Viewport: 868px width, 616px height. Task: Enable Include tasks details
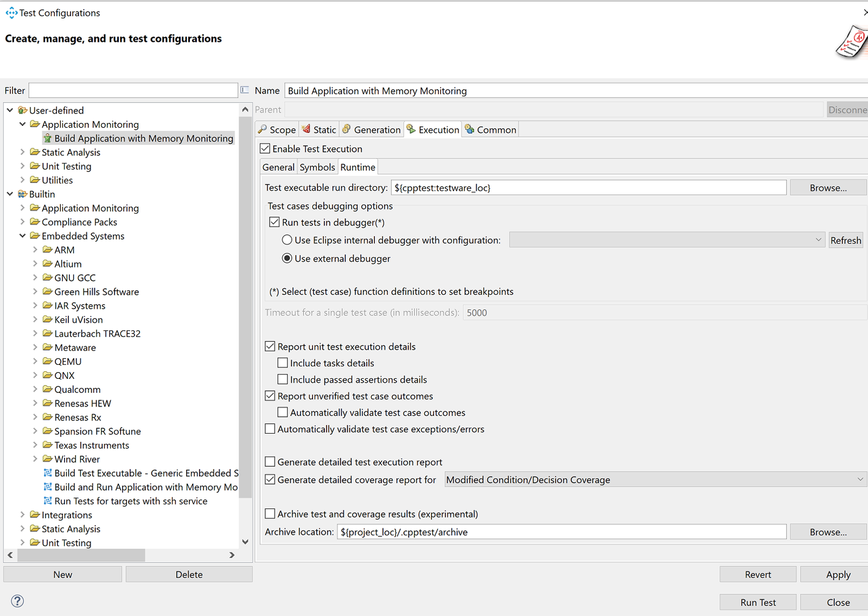(x=283, y=363)
